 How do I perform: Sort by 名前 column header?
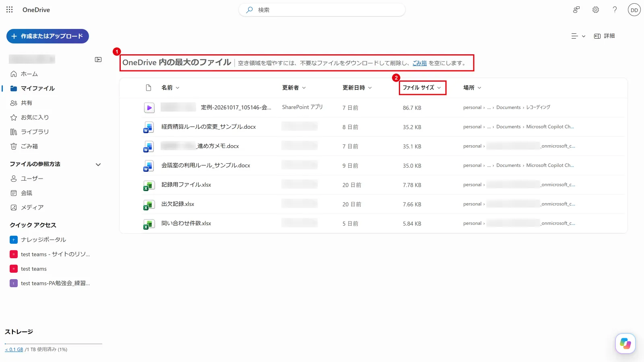pos(170,88)
